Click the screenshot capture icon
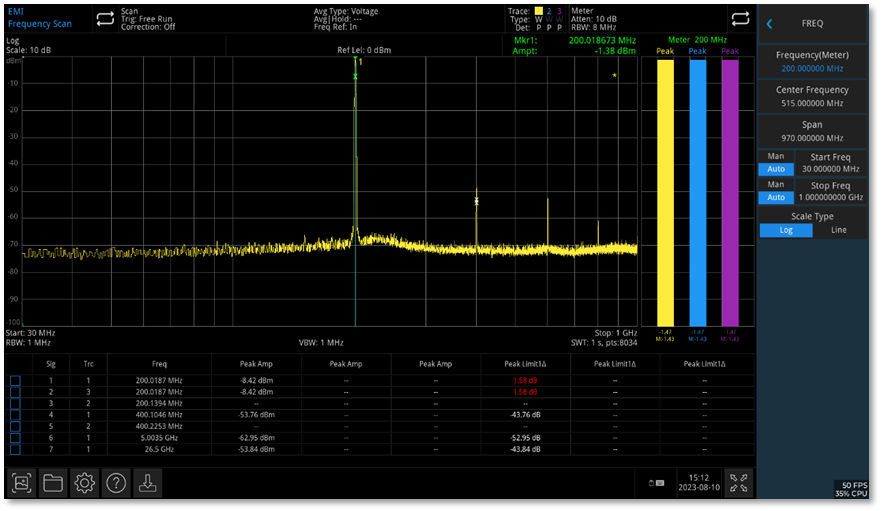 [x=22, y=483]
